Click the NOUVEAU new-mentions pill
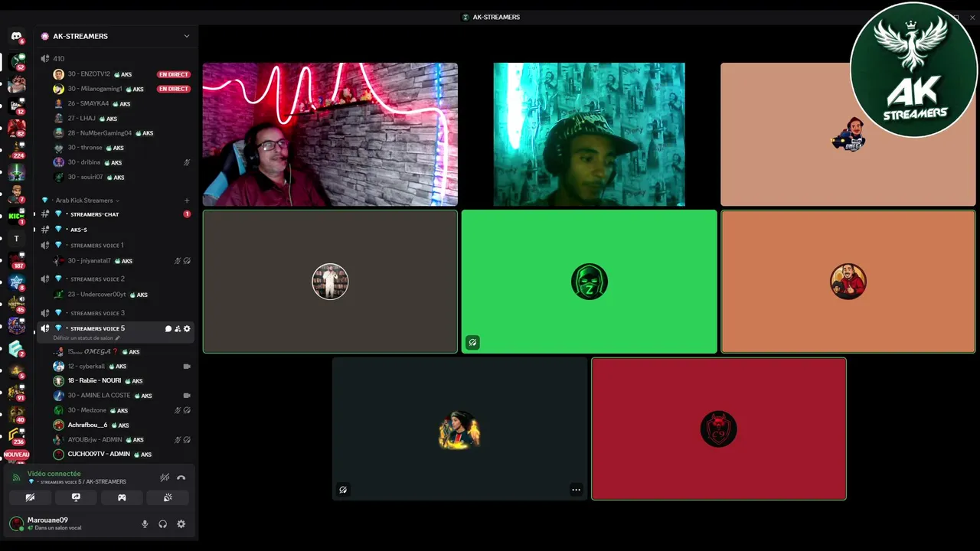The width and height of the screenshot is (980, 551). tap(16, 455)
